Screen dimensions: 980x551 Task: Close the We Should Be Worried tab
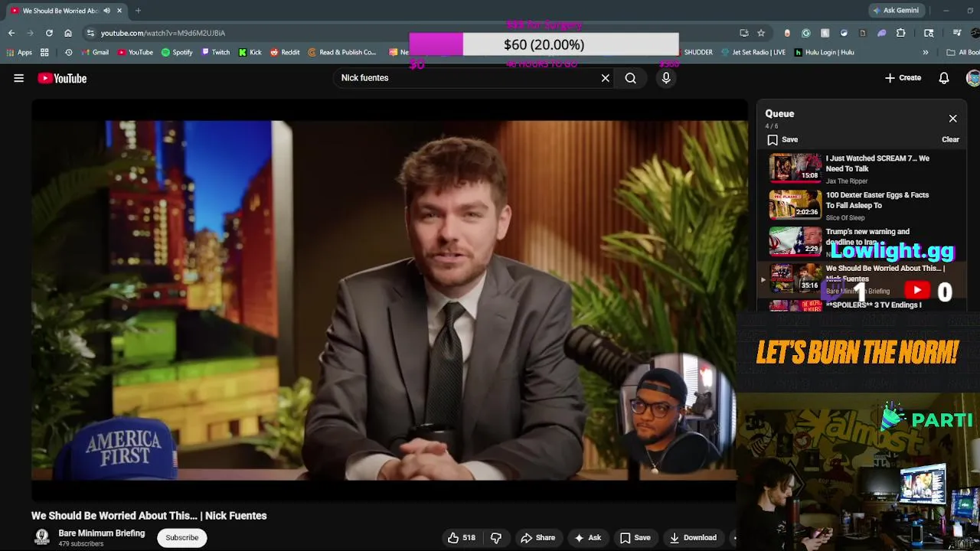[119, 11]
